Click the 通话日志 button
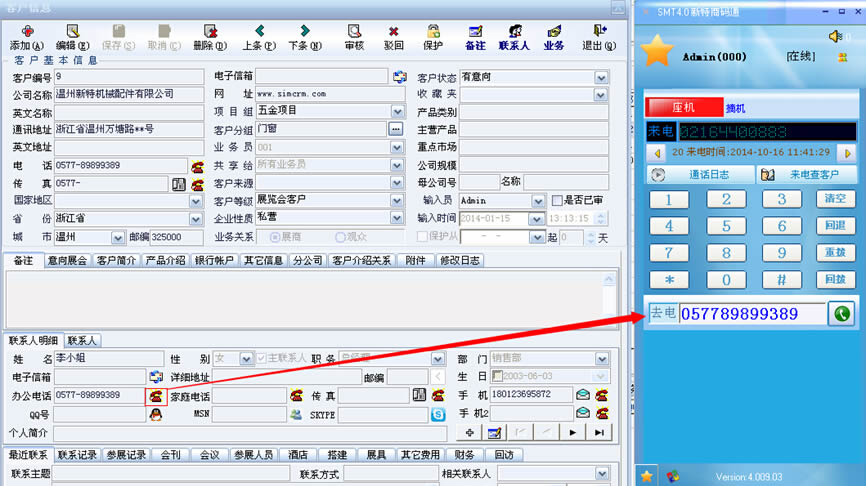866x486 pixels. coord(699,174)
